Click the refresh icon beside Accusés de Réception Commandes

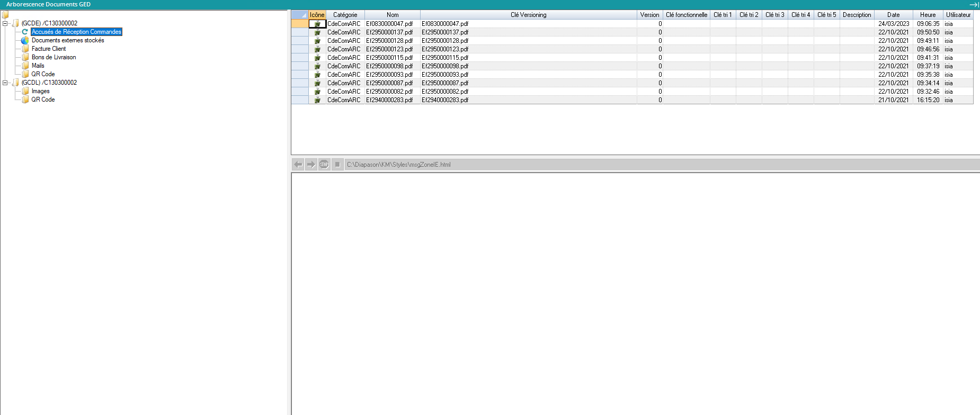tap(25, 32)
